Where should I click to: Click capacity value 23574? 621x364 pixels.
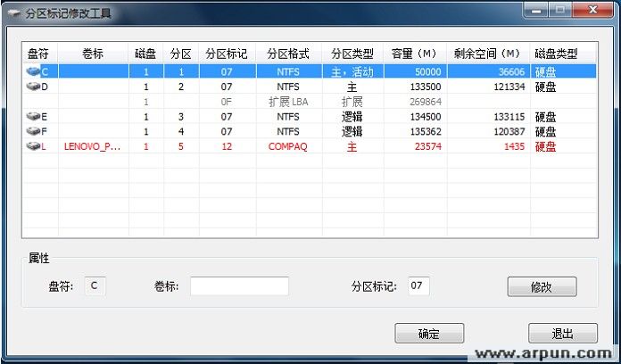click(427, 146)
